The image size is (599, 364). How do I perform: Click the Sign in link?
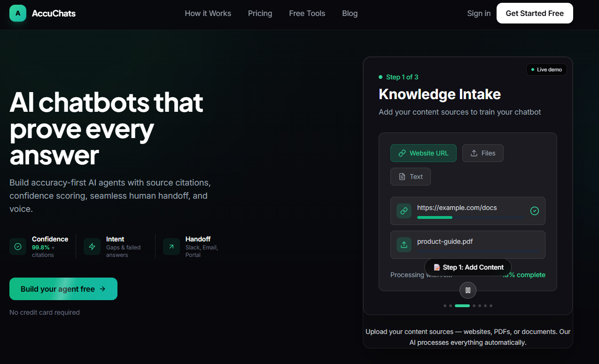pos(479,13)
